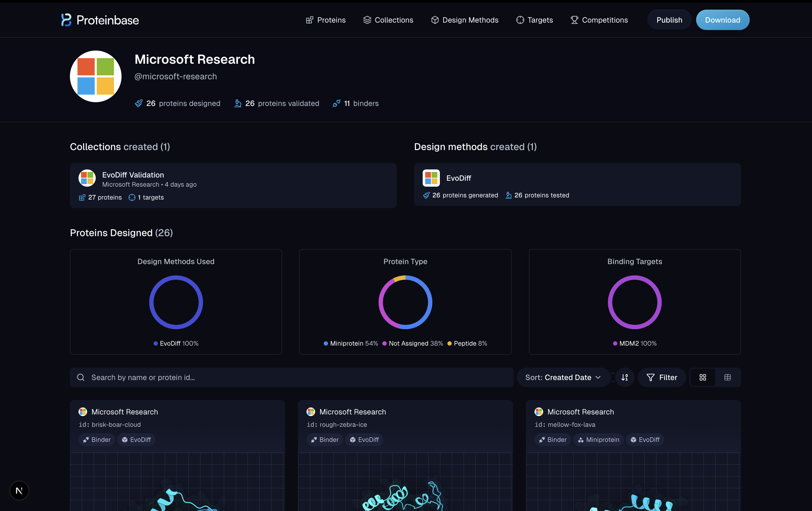Click the proteins designed rocket icon
Viewport: 812px width, 511px height.
(x=138, y=103)
